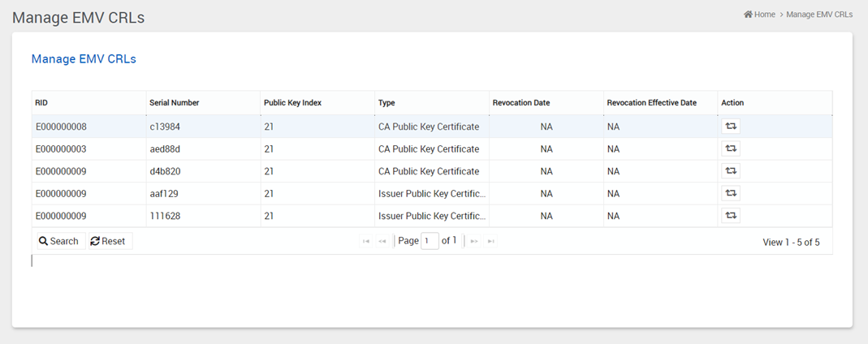Click action icon for serial d4b820
Viewport: 868px width, 344px height.
coord(731,171)
